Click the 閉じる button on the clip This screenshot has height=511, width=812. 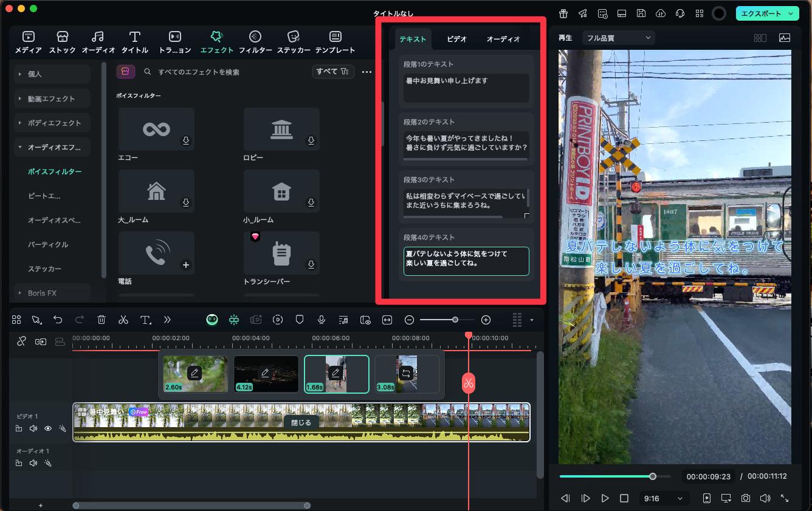pyautogui.click(x=301, y=422)
